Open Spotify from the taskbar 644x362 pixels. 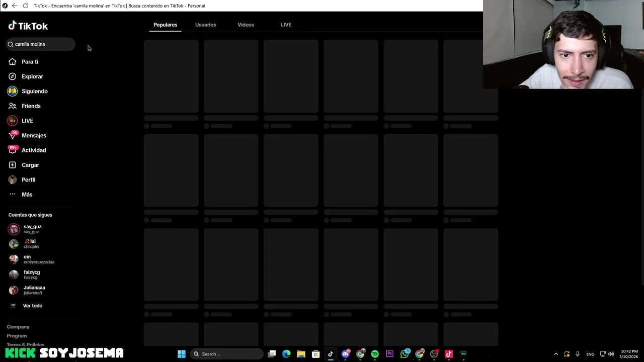point(375,354)
